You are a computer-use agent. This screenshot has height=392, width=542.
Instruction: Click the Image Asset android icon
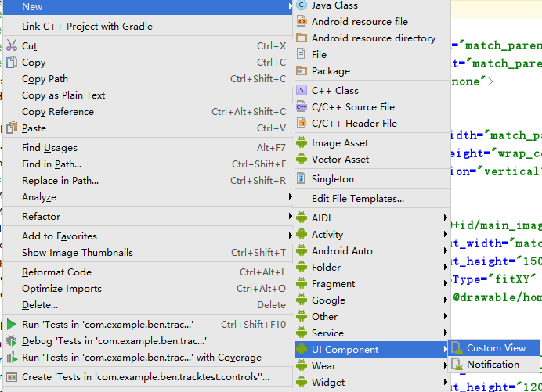coord(302,143)
